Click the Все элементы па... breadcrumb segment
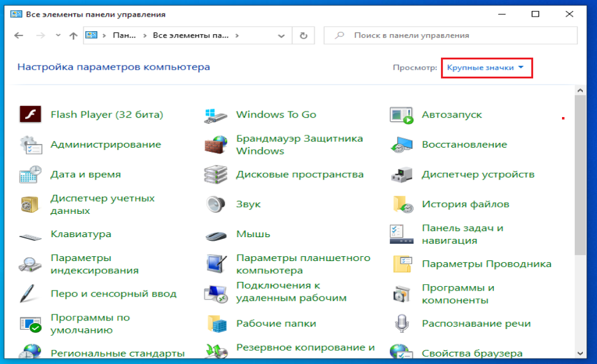The image size is (597, 364). (x=191, y=36)
